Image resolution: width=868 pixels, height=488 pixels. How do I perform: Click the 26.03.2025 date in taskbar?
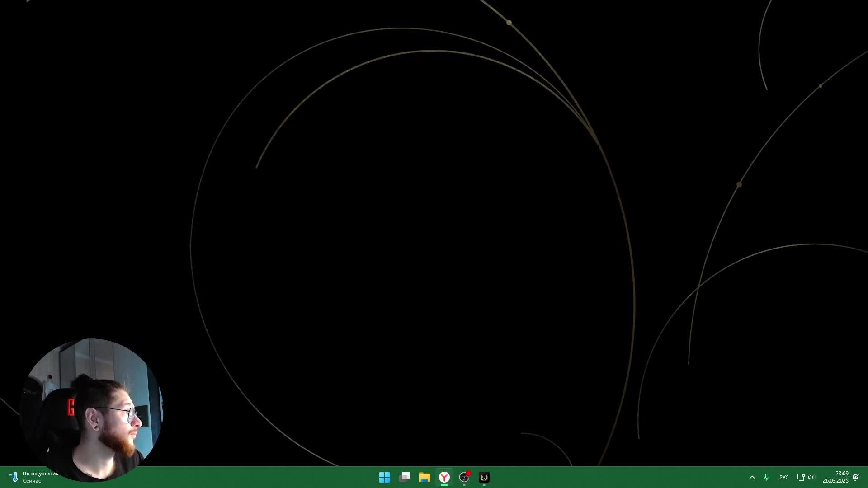[835, 481]
